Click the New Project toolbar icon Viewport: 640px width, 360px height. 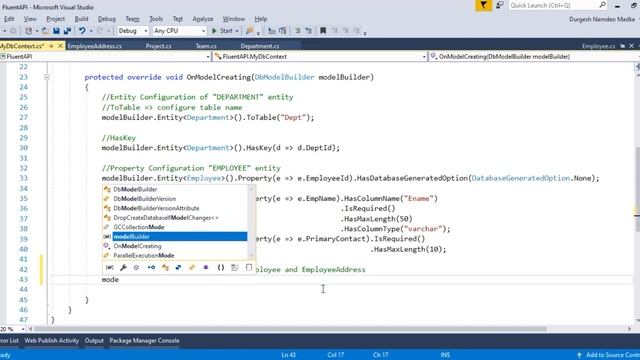tap(29, 31)
